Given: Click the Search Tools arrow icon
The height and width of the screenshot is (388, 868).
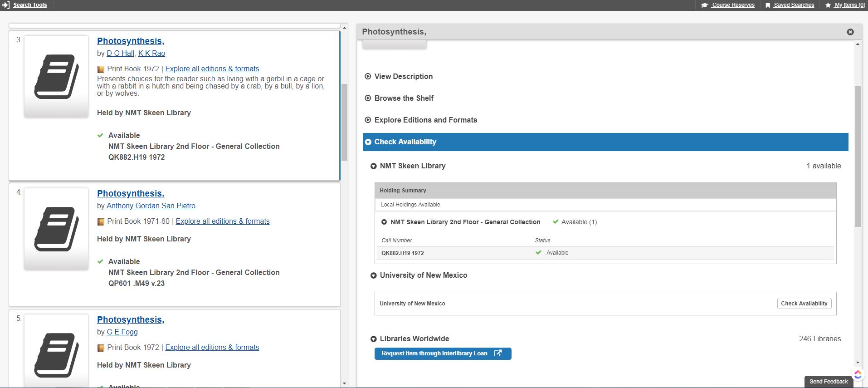Looking at the screenshot, I should coord(6,5).
